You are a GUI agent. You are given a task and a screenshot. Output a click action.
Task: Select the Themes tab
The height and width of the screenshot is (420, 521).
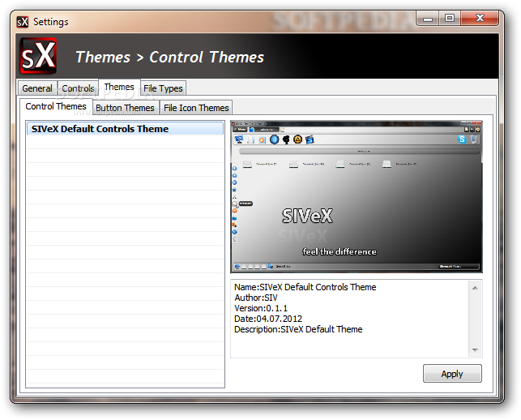pos(119,87)
